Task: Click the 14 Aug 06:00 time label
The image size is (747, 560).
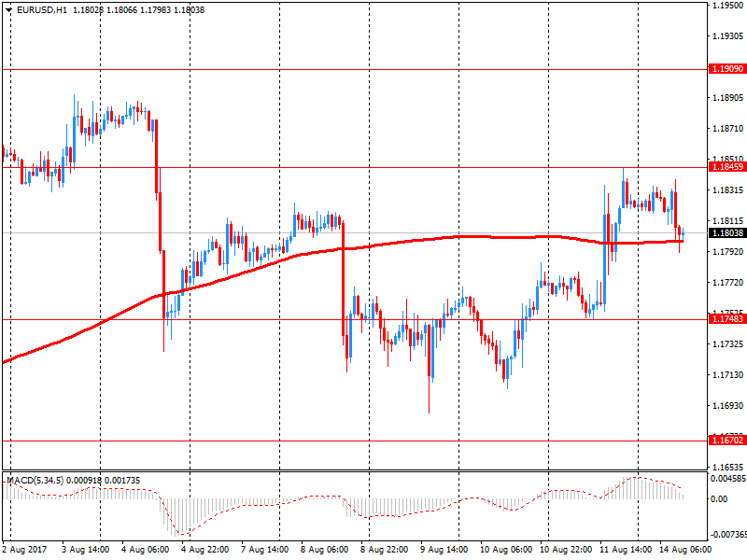Action: (x=685, y=550)
